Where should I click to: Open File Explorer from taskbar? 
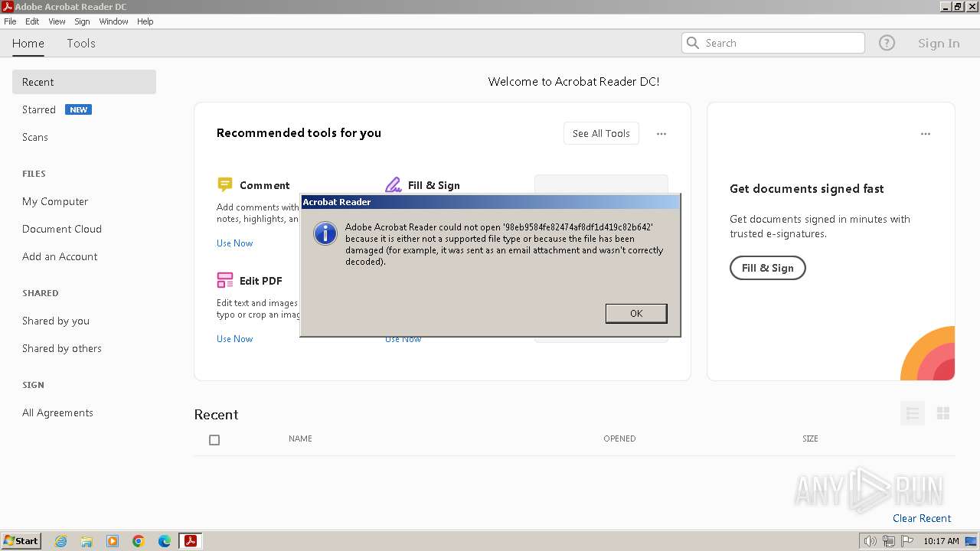(87, 541)
